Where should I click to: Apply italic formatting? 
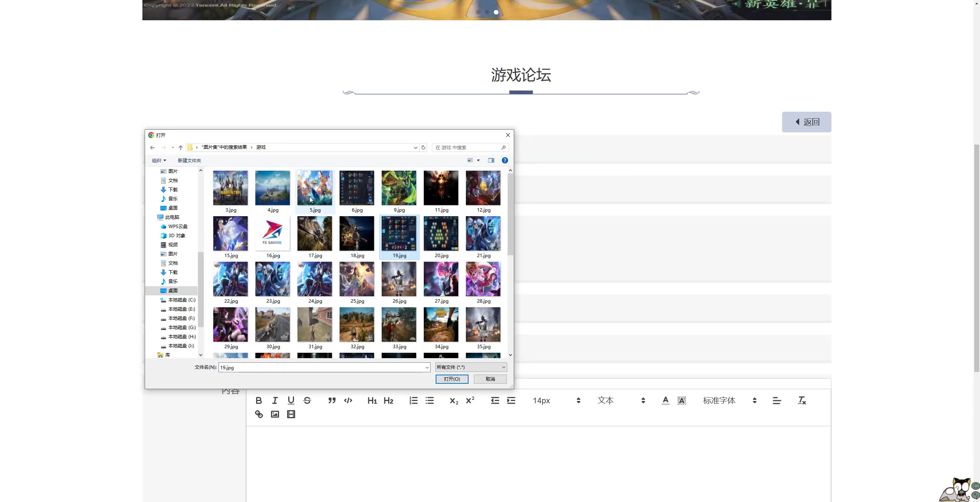point(275,400)
